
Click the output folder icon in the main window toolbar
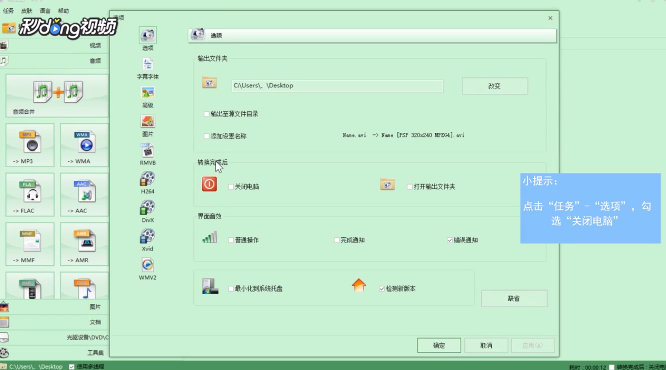pyautogui.click(x=8, y=28)
